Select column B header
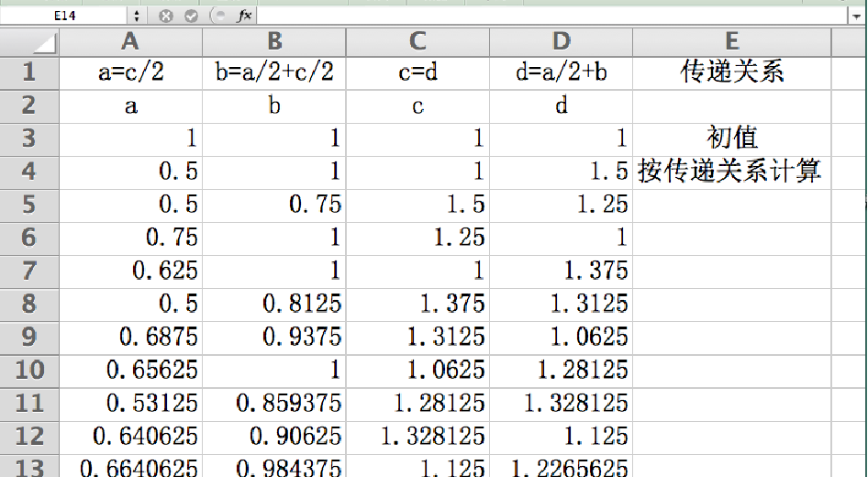 click(274, 41)
